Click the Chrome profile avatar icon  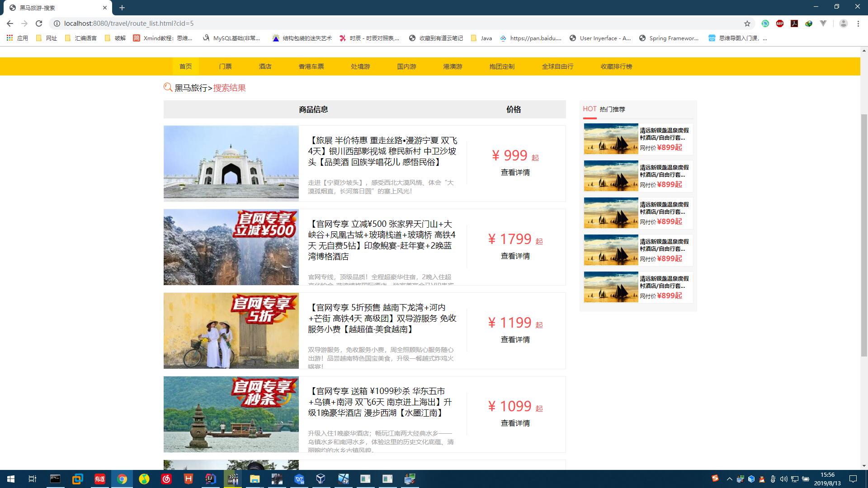(x=843, y=23)
